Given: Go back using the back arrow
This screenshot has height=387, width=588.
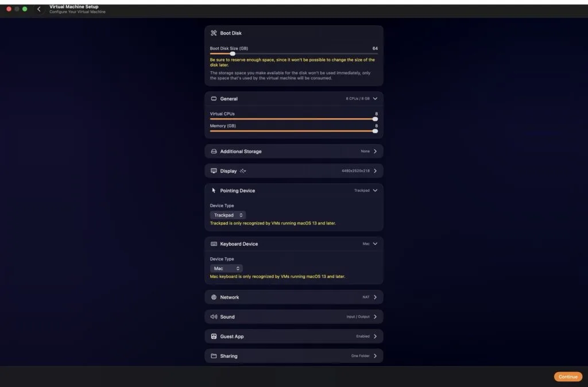Looking at the screenshot, I should (x=39, y=9).
